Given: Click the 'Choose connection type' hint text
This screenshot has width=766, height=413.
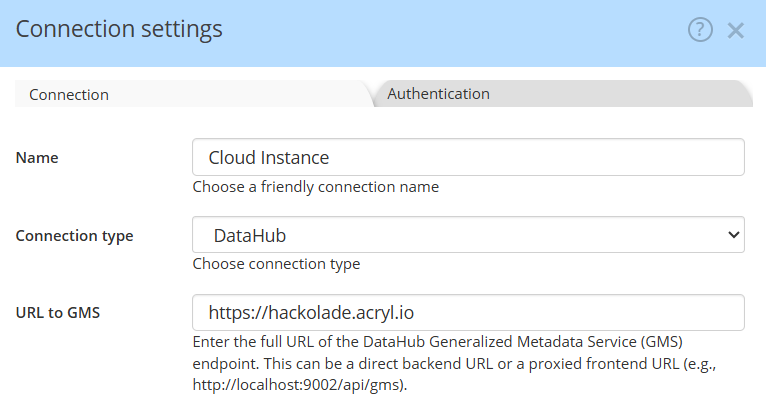Looking at the screenshot, I should tap(276, 264).
